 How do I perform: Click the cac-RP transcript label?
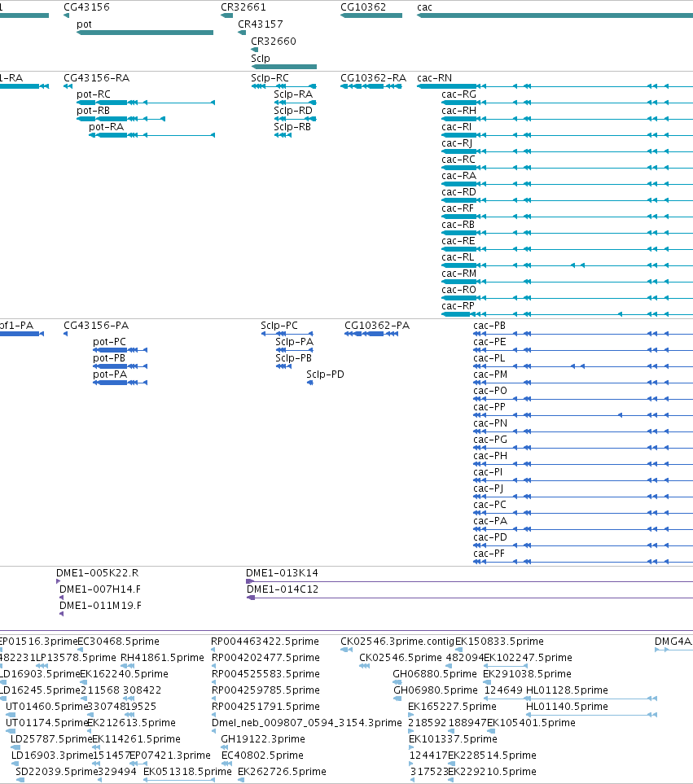458,306
